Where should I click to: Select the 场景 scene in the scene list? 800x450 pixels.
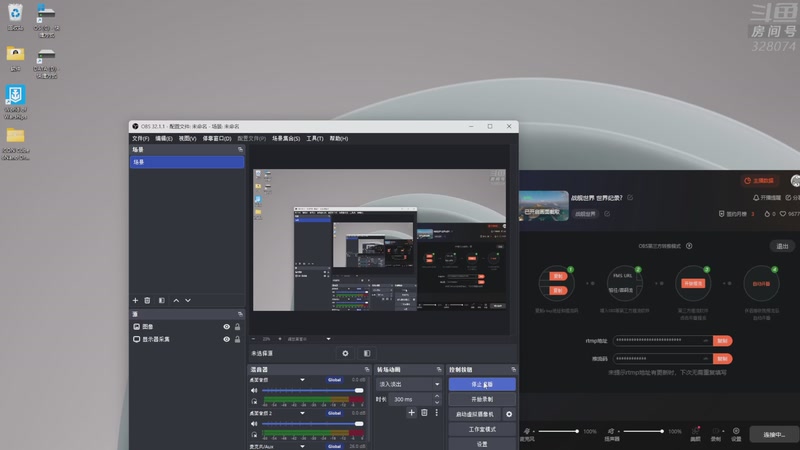pyautogui.click(x=187, y=162)
